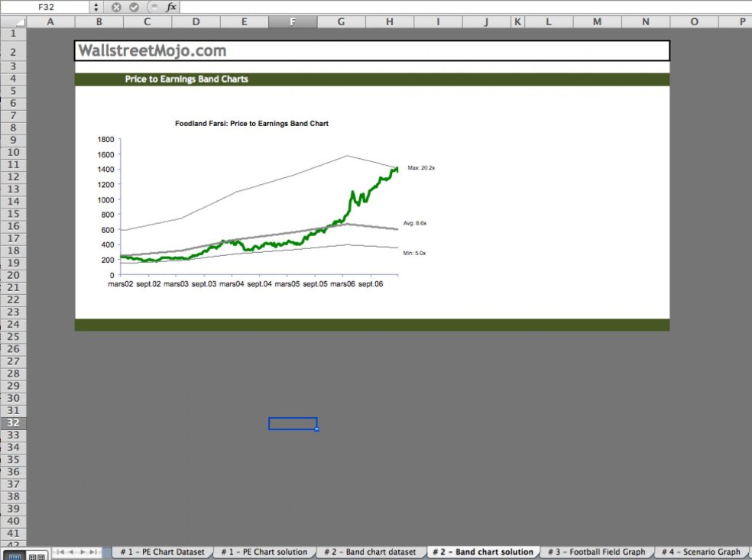Cancel cell entry with the X icon
Image resolution: width=752 pixels, height=560 pixels.
coord(116,7)
